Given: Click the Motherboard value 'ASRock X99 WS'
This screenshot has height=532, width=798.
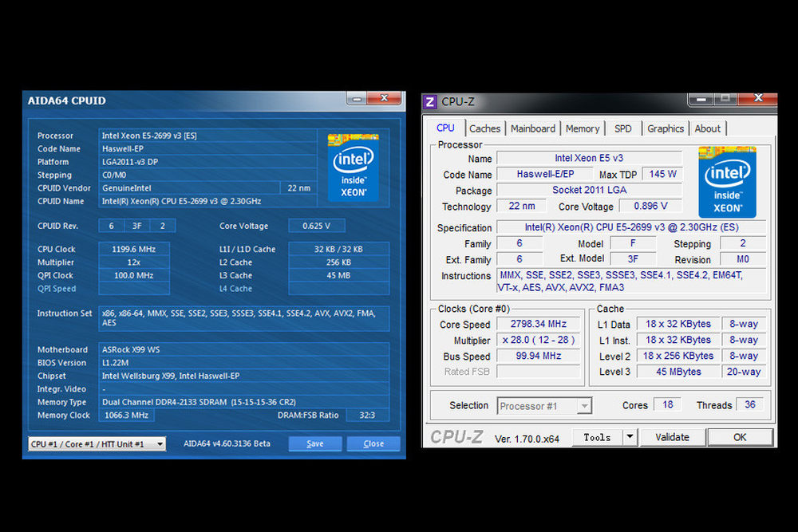Looking at the screenshot, I should tap(243, 349).
